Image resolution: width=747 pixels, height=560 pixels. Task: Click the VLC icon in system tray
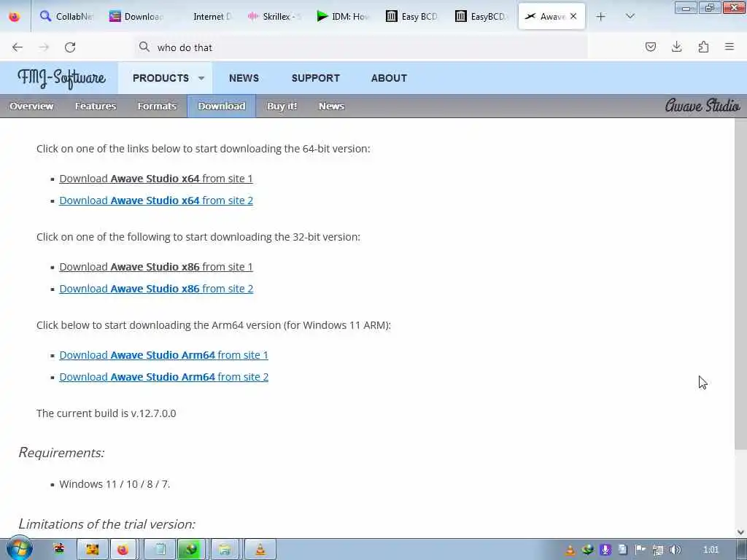[x=570, y=550]
